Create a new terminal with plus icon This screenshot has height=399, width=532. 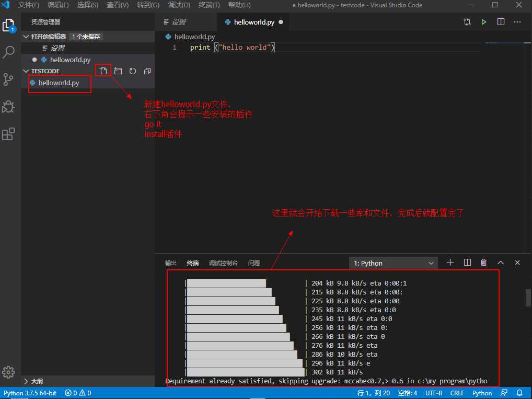pos(450,263)
